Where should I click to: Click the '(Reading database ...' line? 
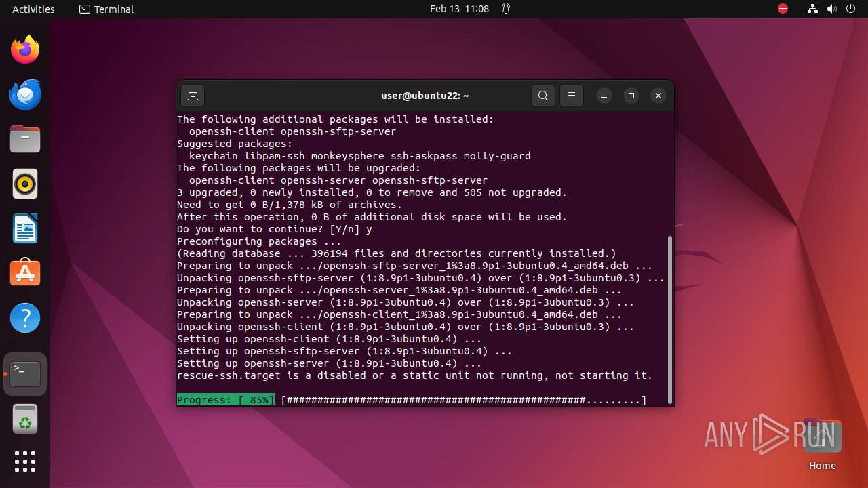pos(397,253)
